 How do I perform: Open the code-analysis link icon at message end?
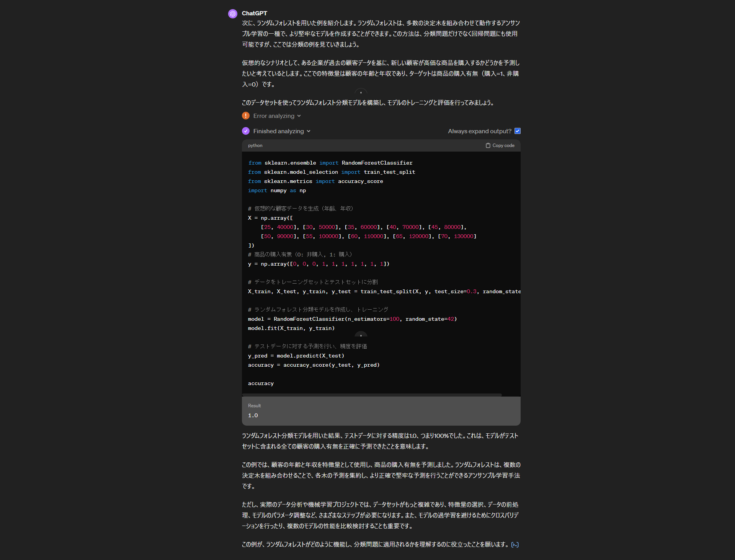(x=515, y=545)
